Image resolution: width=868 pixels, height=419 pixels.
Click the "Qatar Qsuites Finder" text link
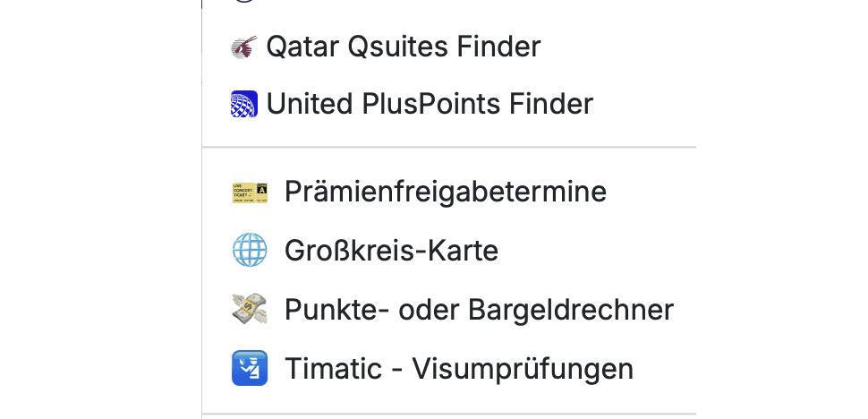[403, 47]
